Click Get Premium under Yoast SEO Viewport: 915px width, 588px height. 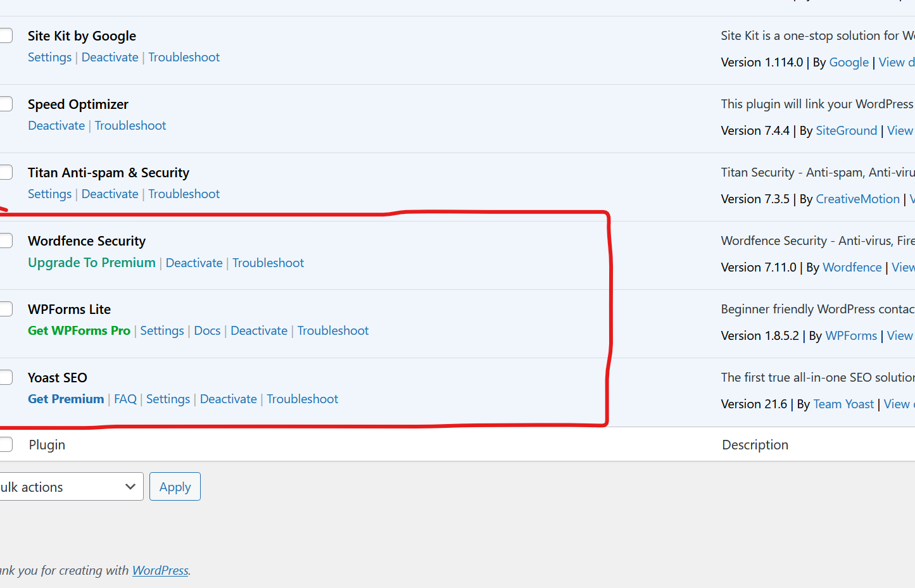coord(66,399)
